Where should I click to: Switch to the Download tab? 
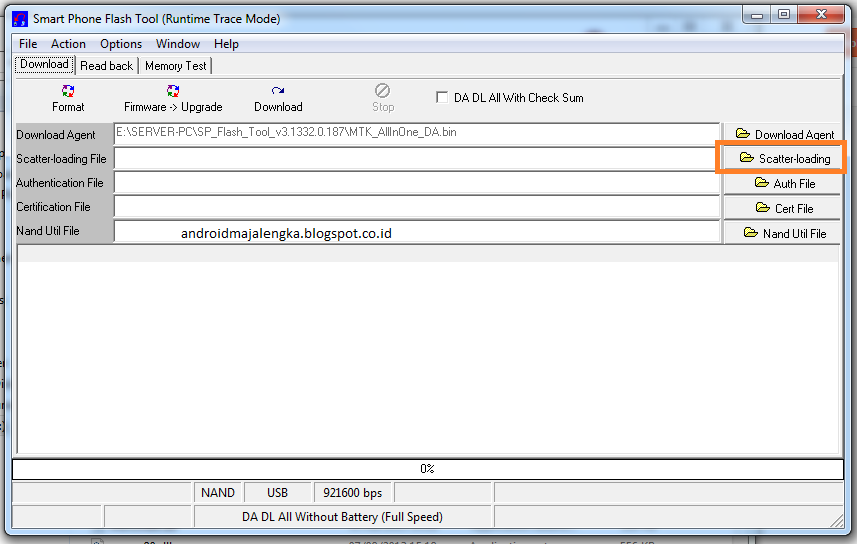coord(44,65)
